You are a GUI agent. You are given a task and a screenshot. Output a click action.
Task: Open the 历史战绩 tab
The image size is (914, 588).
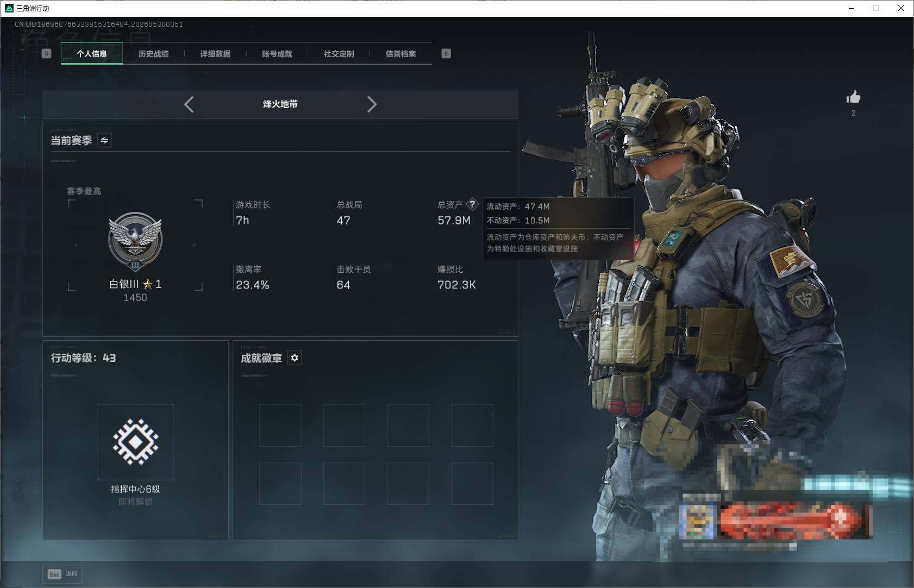pyautogui.click(x=154, y=53)
